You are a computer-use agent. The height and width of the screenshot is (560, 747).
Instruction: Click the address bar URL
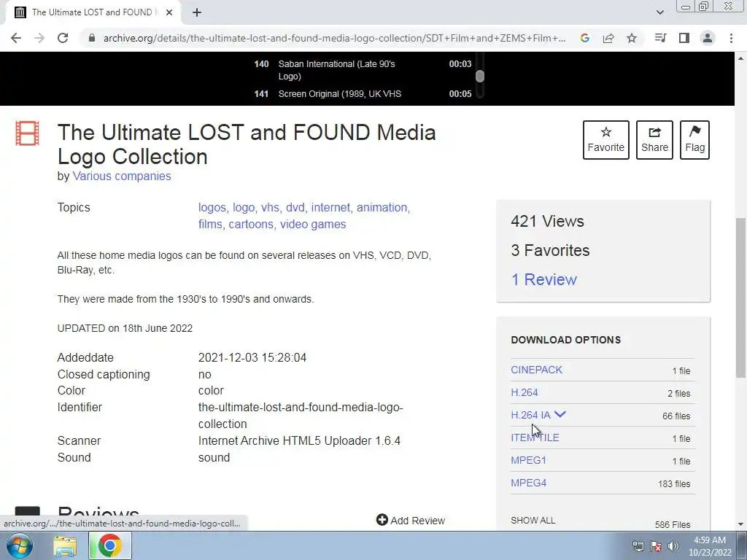334,38
